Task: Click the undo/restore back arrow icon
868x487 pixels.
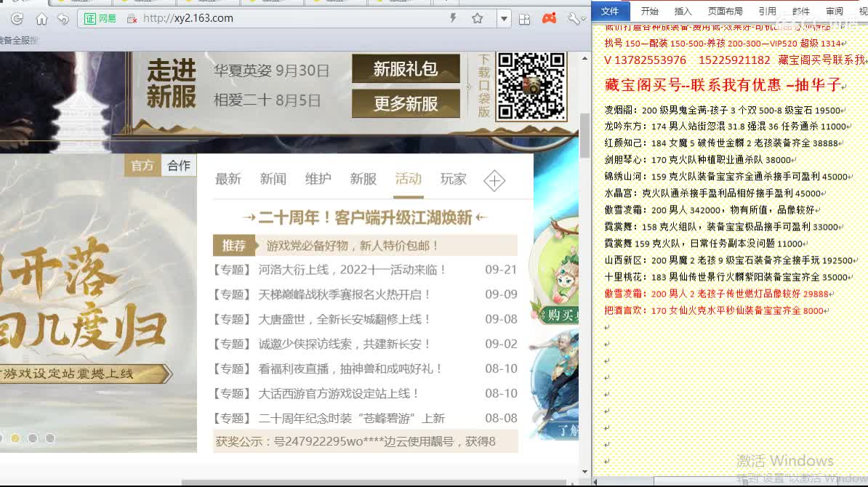Action: tap(63, 19)
